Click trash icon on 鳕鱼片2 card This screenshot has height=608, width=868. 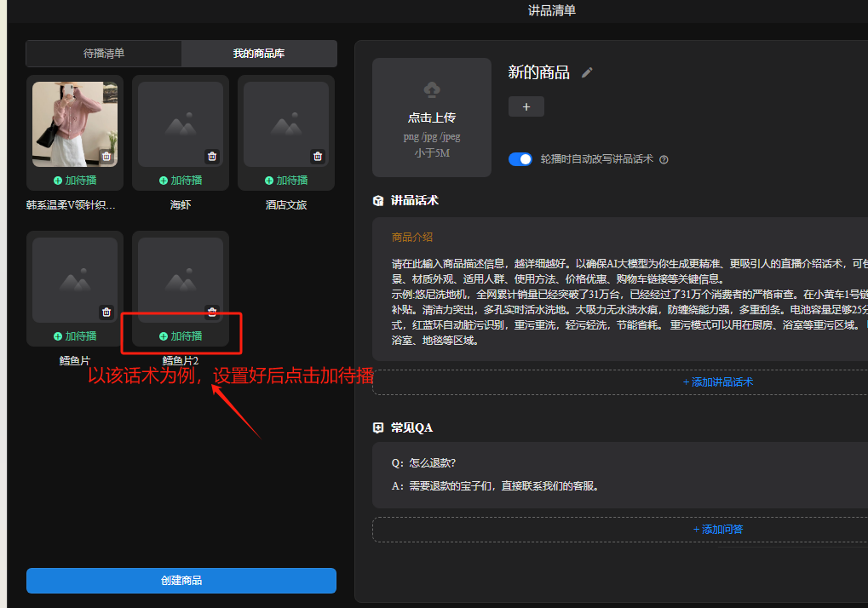click(x=212, y=312)
